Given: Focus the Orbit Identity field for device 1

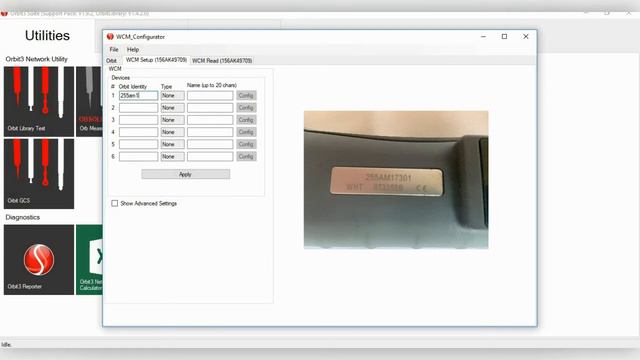Looking at the screenshot, I should (x=138, y=96).
